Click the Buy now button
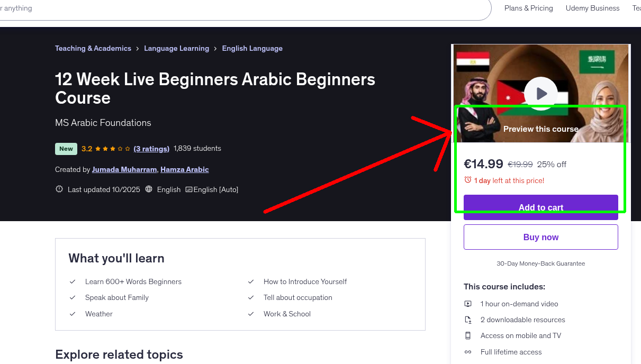The height and width of the screenshot is (364, 641). click(x=540, y=236)
